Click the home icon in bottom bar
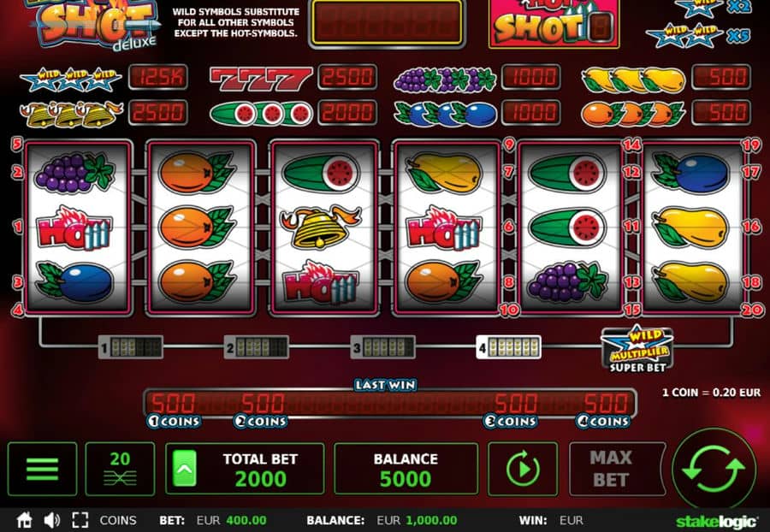The width and height of the screenshot is (770, 532). pos(24,520)
